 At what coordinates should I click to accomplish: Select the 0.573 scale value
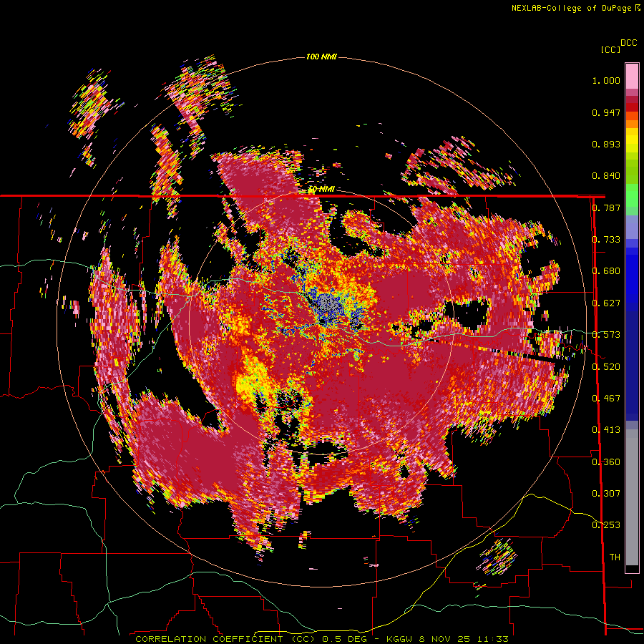pos(606,335)
